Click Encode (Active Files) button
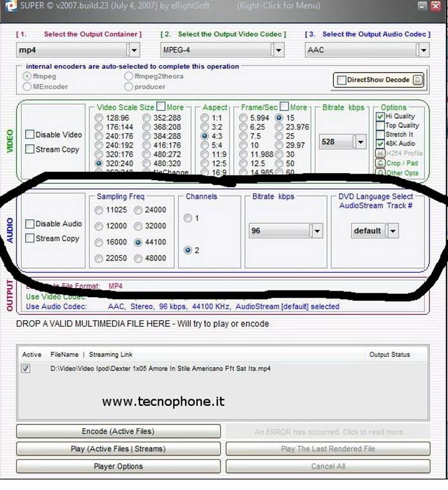The height and width of the screenshot is (490, 448). click(118, 431)
